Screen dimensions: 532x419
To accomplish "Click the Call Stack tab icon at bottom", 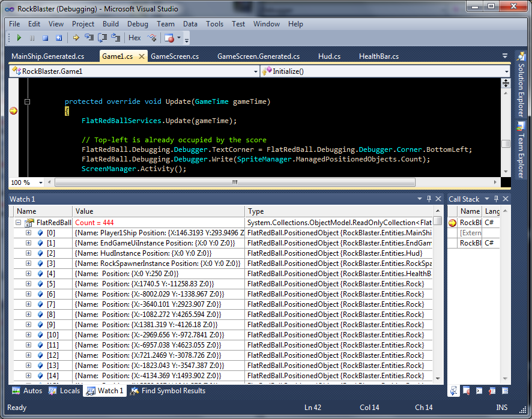I will pyautogui.click(x=453, y=391).
